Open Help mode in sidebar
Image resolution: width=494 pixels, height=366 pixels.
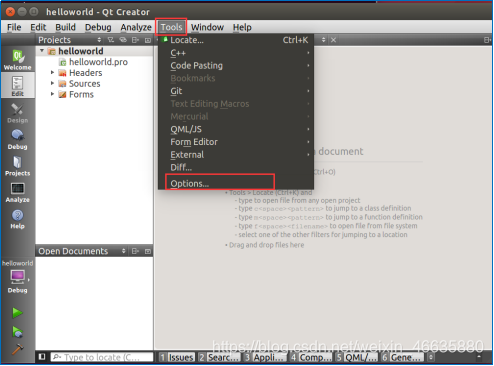[17, 219]
